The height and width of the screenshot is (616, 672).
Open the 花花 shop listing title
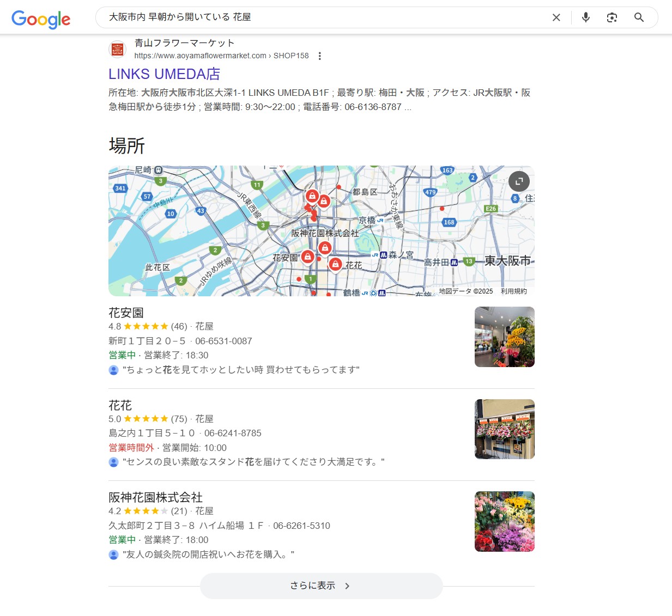coord(120,405)
